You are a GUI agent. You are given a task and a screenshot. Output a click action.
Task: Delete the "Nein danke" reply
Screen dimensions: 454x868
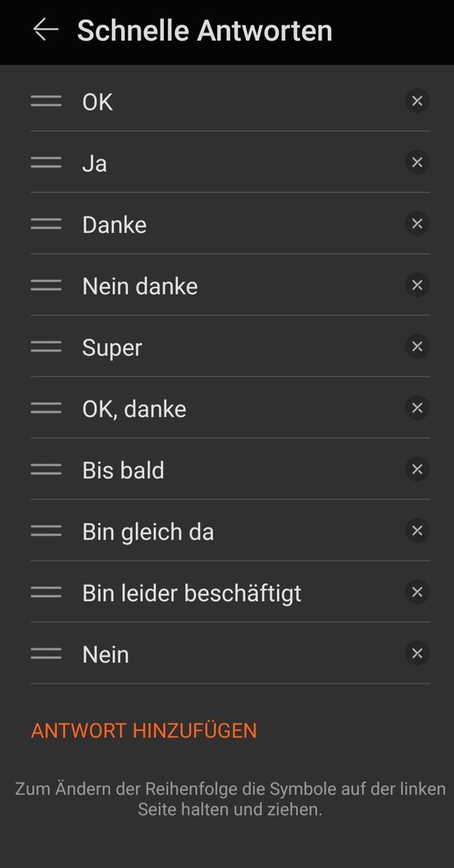pyautogui.click(x=417, y=285)
